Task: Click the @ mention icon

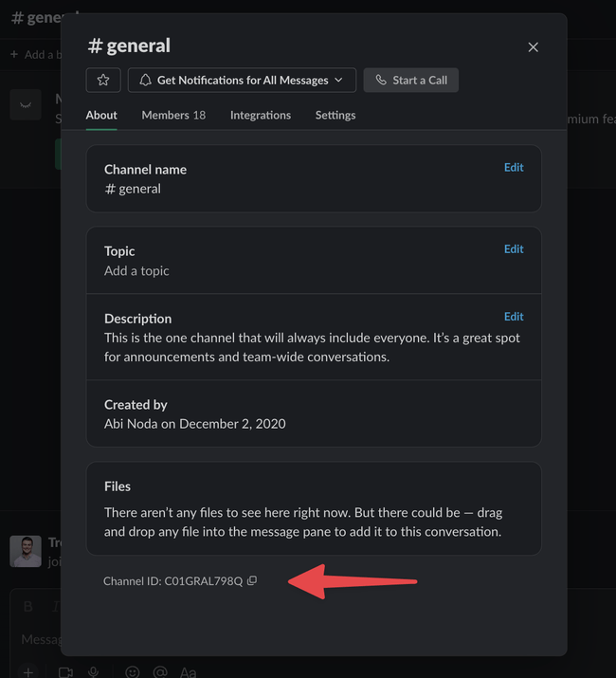Action: coord(159,671)
